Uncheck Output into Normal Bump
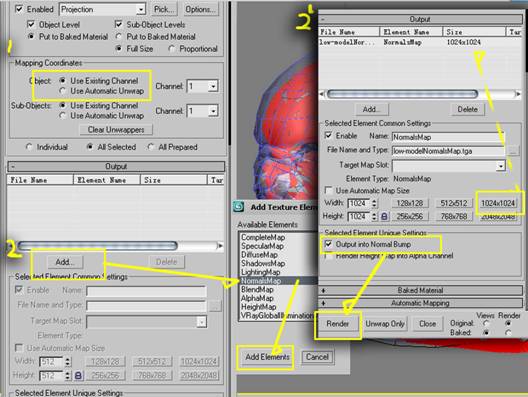Screen dimensions: 528x397 pos(328,244)
